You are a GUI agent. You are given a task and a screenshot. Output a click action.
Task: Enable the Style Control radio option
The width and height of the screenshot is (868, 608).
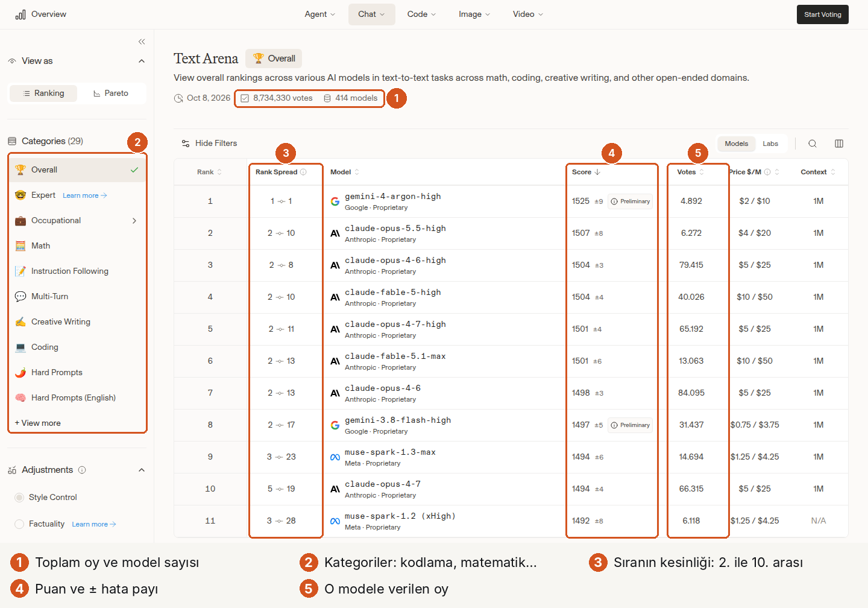coord(19,498)
